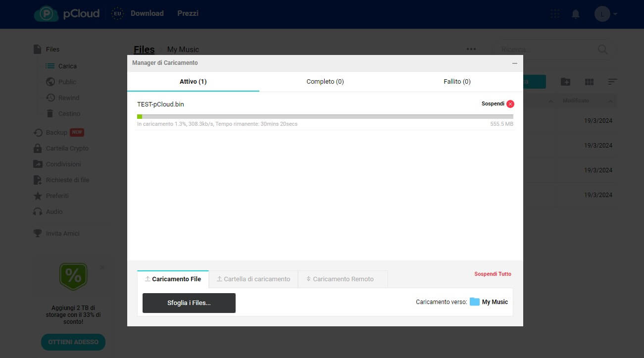The image size is (644, 358).
Task: Switch to the Fallito (0) tab
Action: [457, 81]
